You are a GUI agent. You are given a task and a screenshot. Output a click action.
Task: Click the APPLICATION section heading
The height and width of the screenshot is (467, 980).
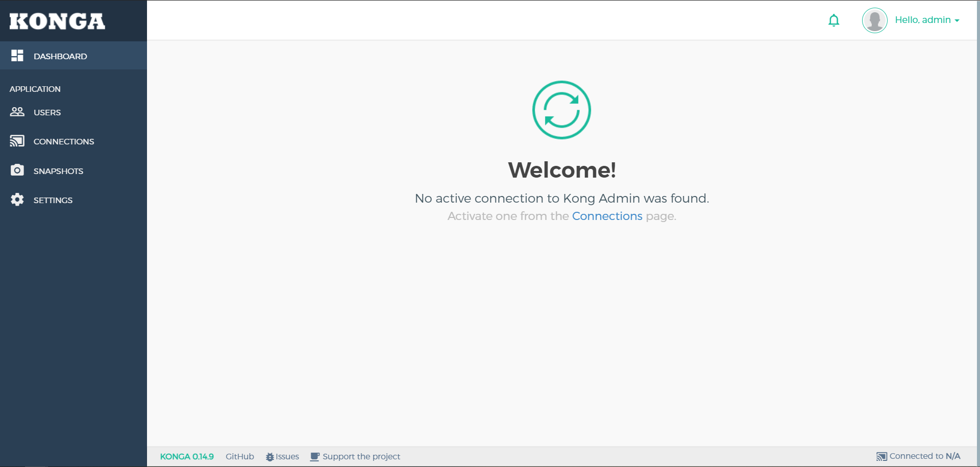coord(35,89)
